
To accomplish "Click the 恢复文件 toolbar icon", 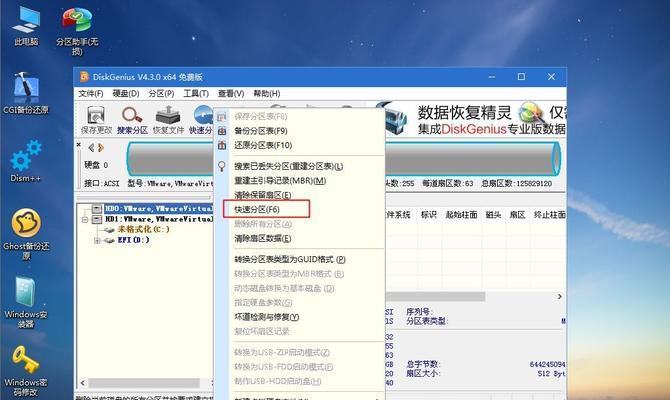I will coord(168,119).
